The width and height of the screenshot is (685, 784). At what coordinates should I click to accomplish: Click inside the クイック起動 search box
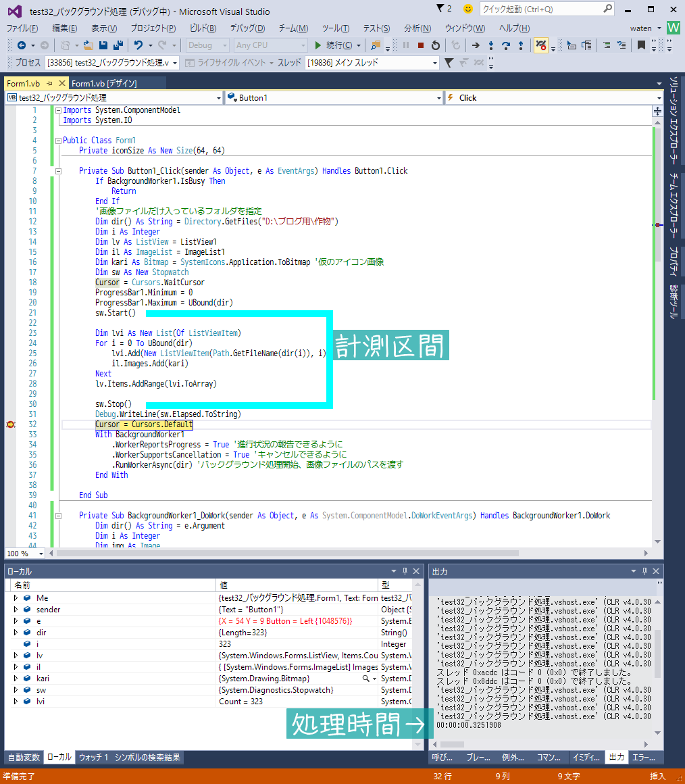tap(540, 8)
